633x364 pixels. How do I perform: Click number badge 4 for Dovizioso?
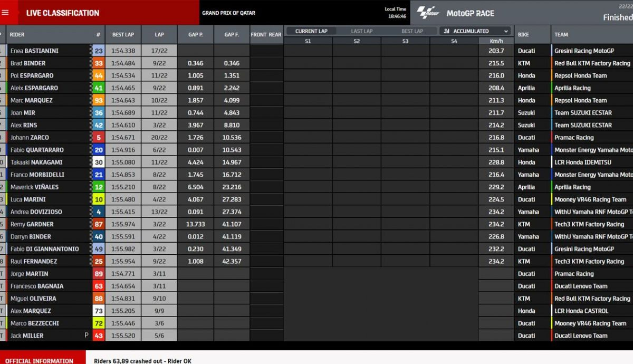pos(99,212)
